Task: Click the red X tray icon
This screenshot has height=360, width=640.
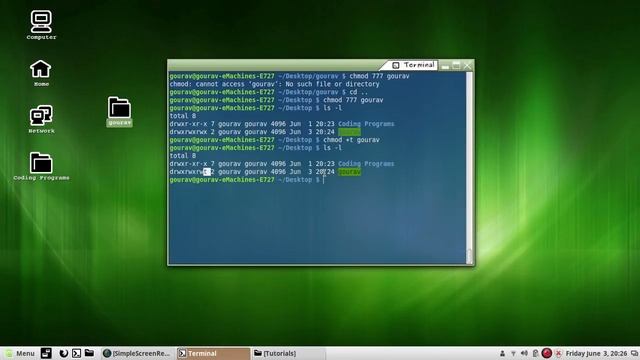Action: 558,353
